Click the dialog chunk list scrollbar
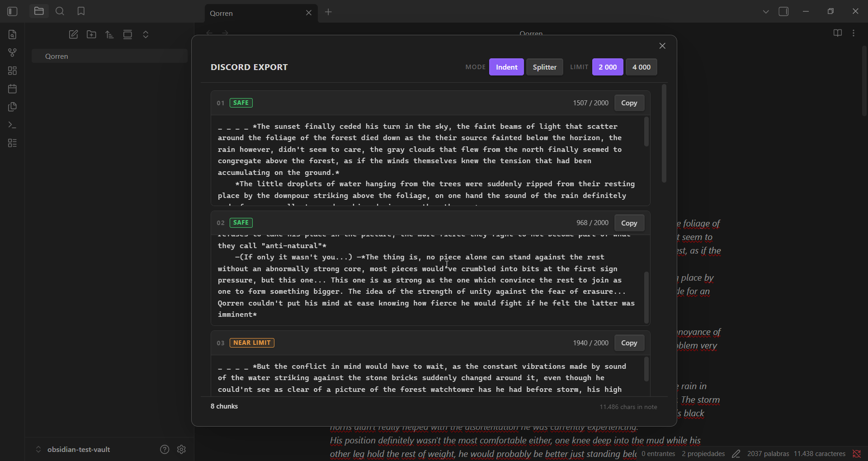The height and width of the screenshot is (461, 868). coord(664,134)
